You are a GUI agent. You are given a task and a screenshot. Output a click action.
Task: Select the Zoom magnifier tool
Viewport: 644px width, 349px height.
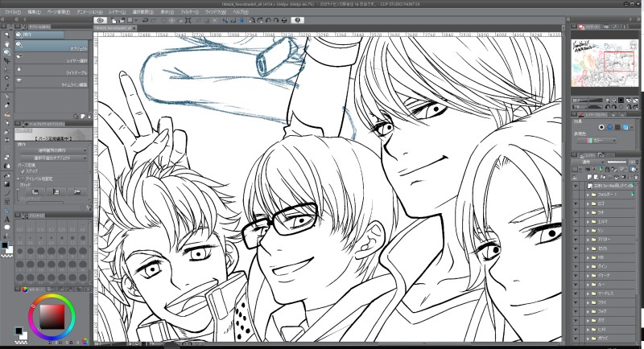6,35
